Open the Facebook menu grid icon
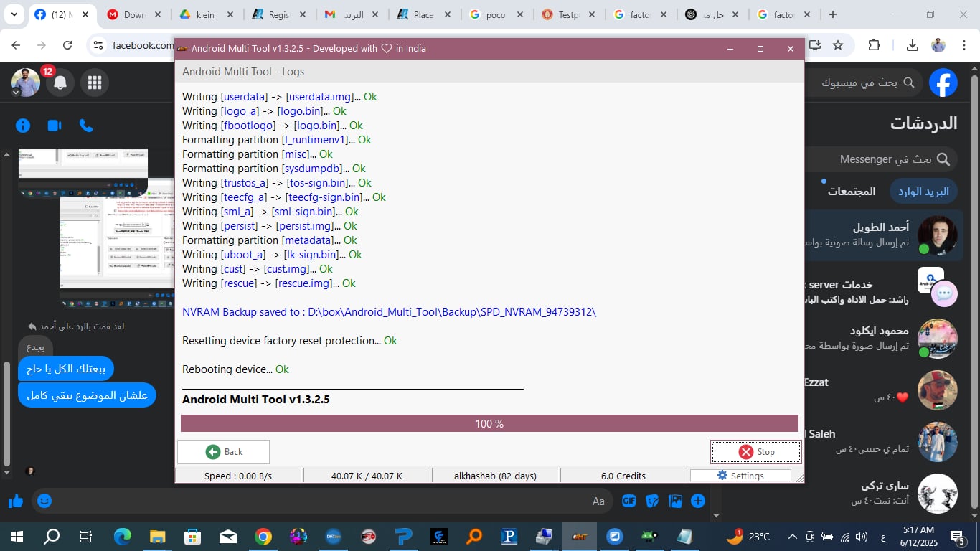 [x=95, y=83]
